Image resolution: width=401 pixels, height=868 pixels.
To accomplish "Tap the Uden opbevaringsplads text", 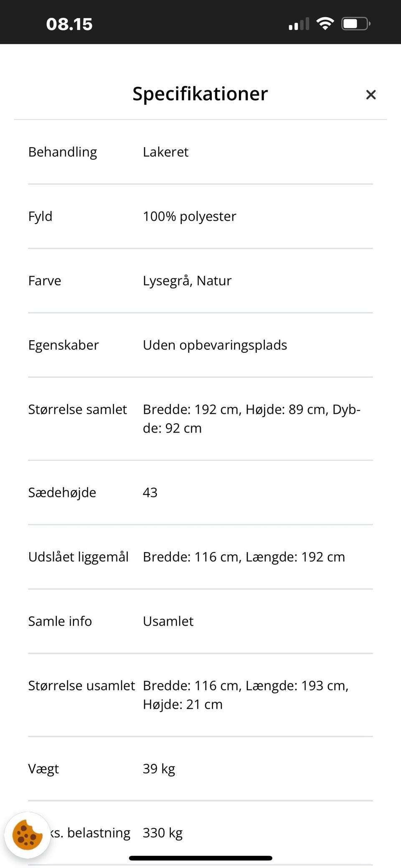I will (x=215, y=345).
